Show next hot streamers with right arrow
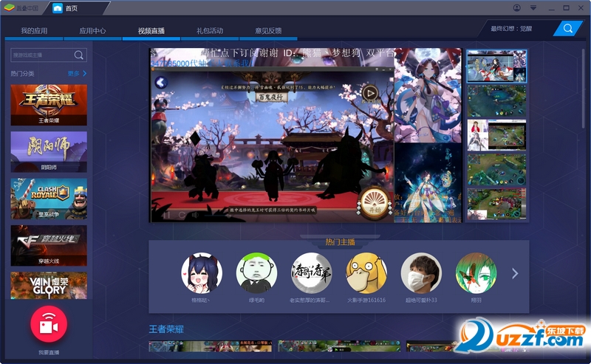591x364 pixels. (515, 274)
